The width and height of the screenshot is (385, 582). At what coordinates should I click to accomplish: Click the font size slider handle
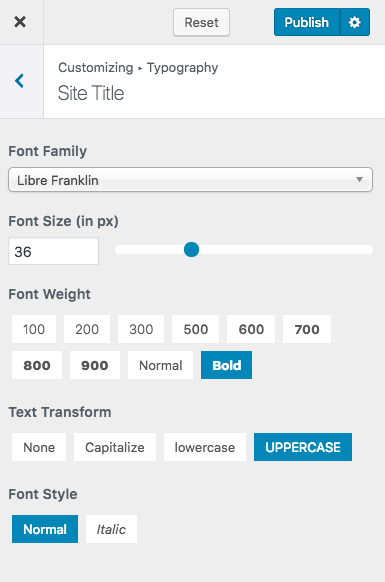pyautogui.click(x=192, y=249)
